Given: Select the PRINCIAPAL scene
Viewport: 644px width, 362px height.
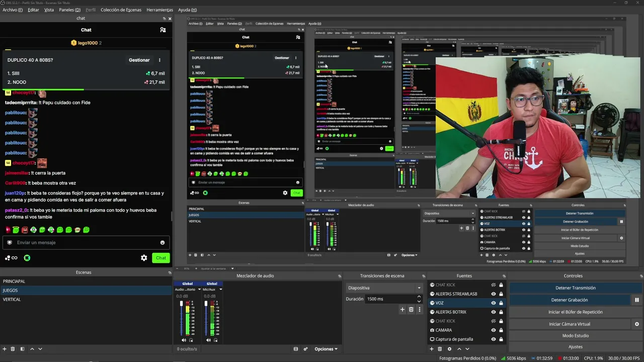Looking at the screenshot, I should (x=86, y=282).
